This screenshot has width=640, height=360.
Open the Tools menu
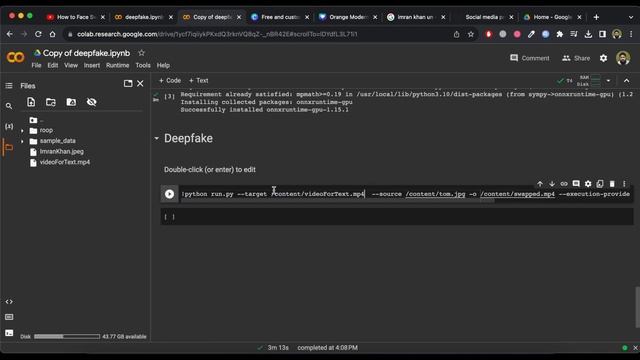pyautogui.click(x=143, y=65)
